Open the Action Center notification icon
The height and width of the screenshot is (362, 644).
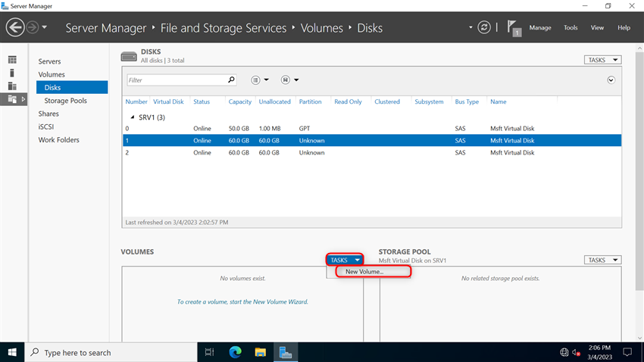point(627,352)
